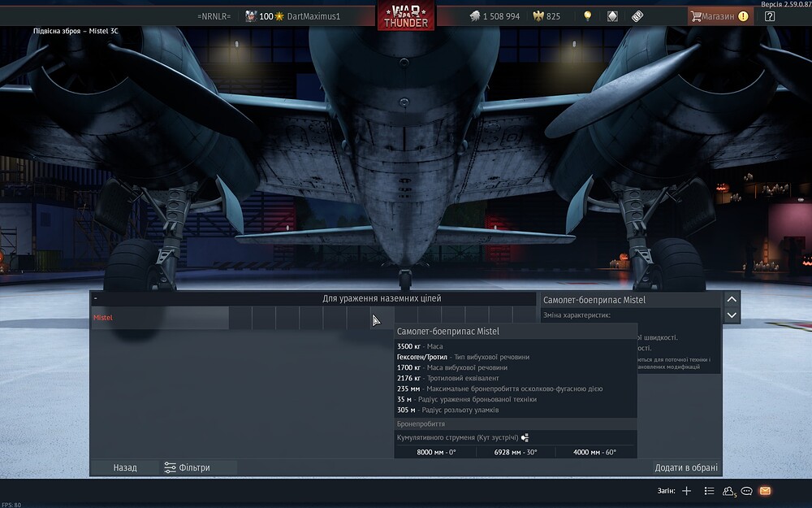This screenshot has height=508, width=812.
Task: Click the Самолет-боеприпас Mistel title in right panel
Action: [x=594, y=300]
